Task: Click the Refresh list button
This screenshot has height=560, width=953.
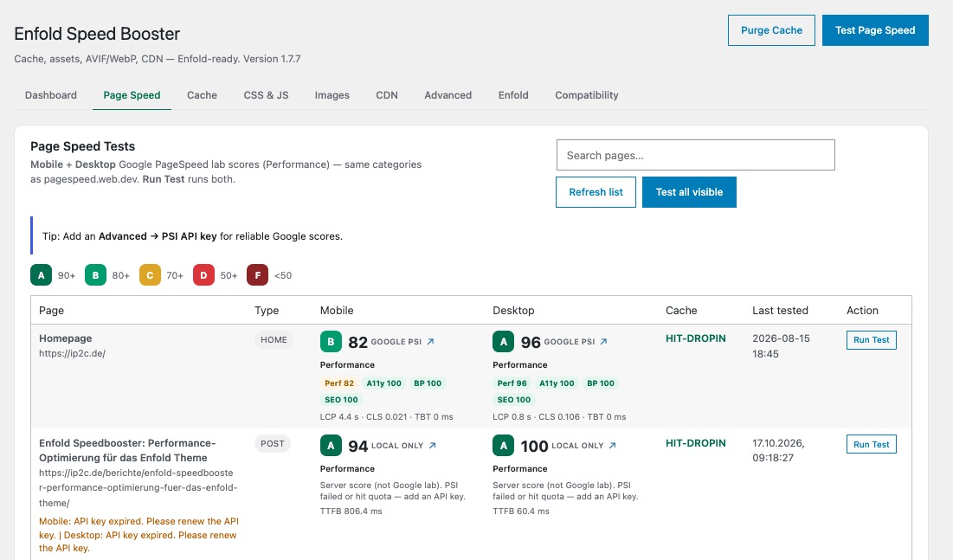Action: tap(596, 192)
